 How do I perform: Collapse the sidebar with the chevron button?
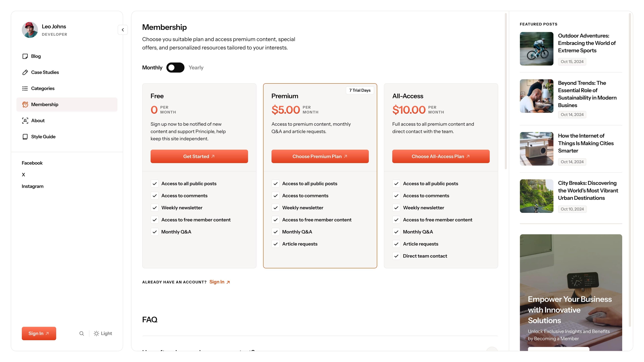click(123, 30)
